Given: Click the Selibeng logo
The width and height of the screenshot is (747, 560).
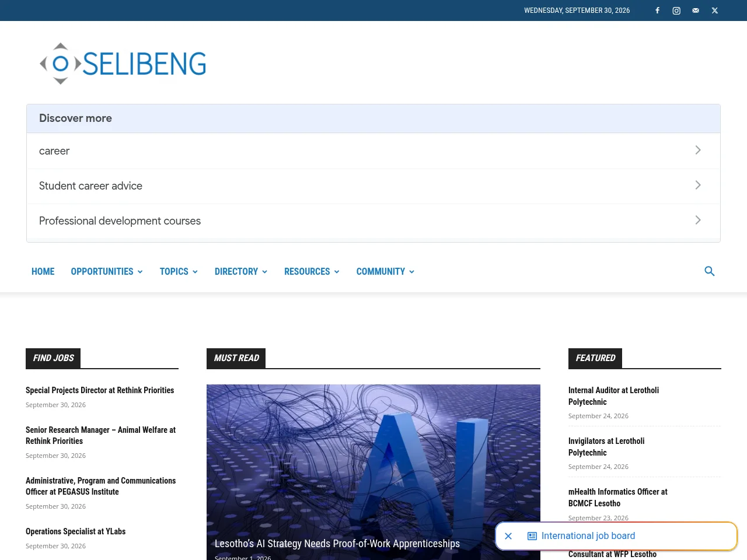Looking at the screenshot, I should pos(123,64).
